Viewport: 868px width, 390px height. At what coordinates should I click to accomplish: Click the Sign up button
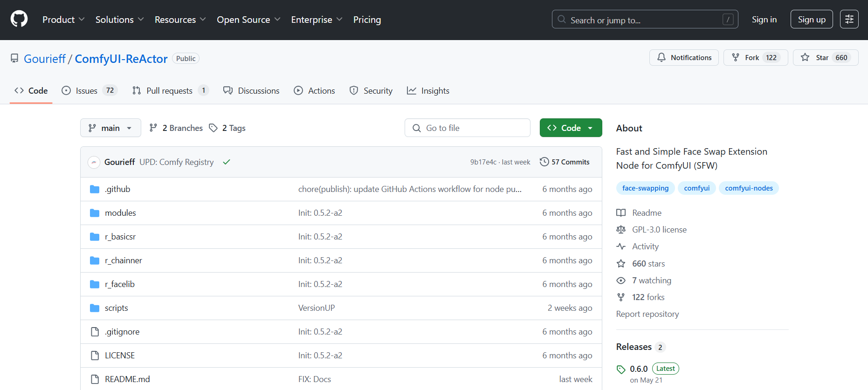pos(812,20)
